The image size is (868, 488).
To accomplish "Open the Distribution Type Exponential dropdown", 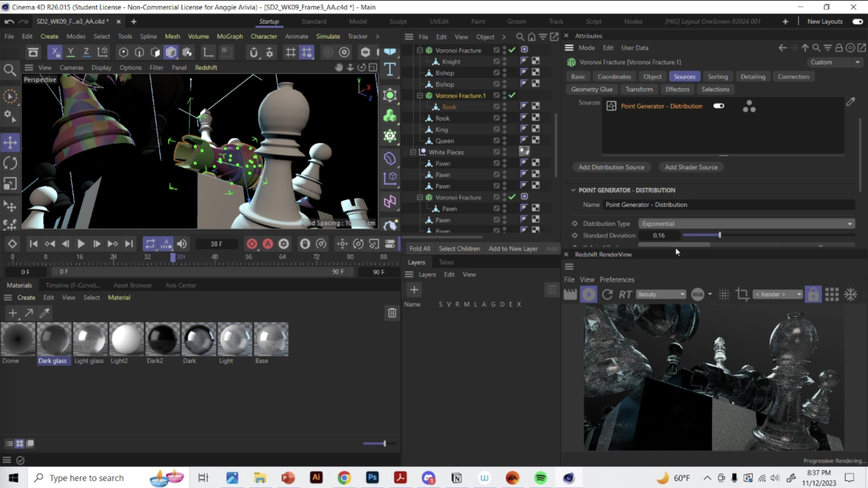I will pos(746,224).
